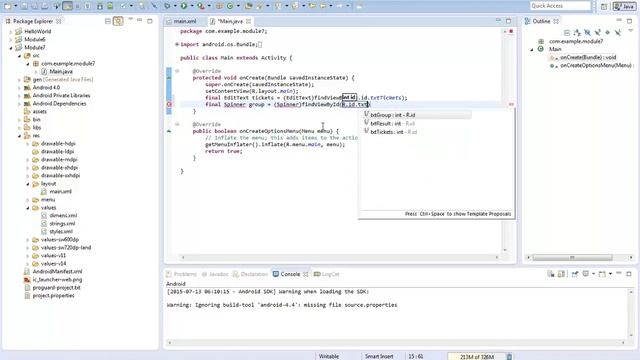640x360 pixels.
Task: Open the Android Virtual Device Manager icon
Action: tap(110, 6)
